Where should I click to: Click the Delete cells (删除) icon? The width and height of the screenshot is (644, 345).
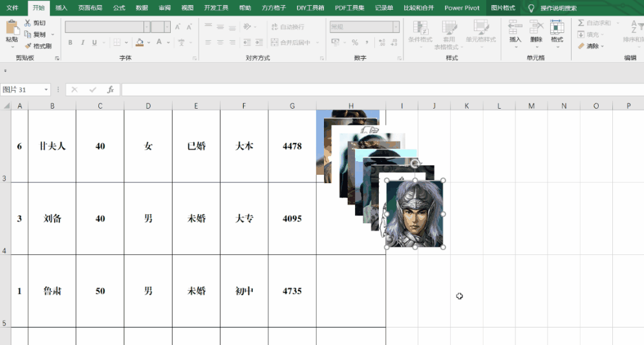click(536, 27)
